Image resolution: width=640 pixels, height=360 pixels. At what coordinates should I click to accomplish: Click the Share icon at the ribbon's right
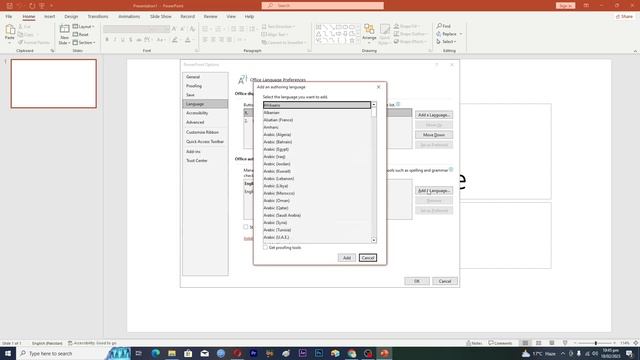pos(618,16)
